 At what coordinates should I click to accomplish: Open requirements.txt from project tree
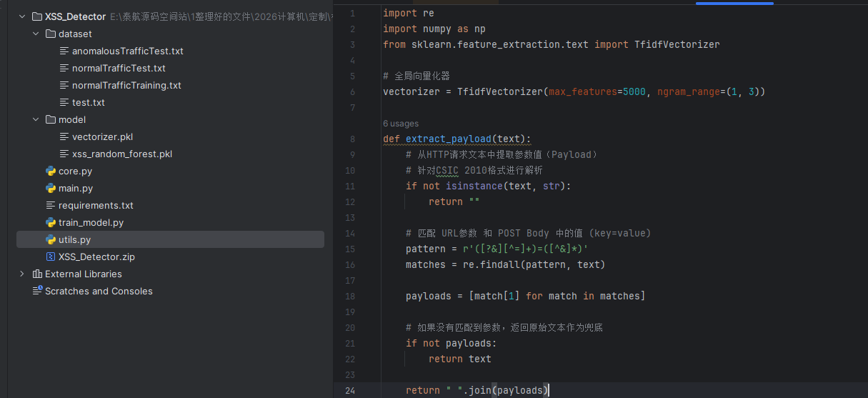[96, 205]
